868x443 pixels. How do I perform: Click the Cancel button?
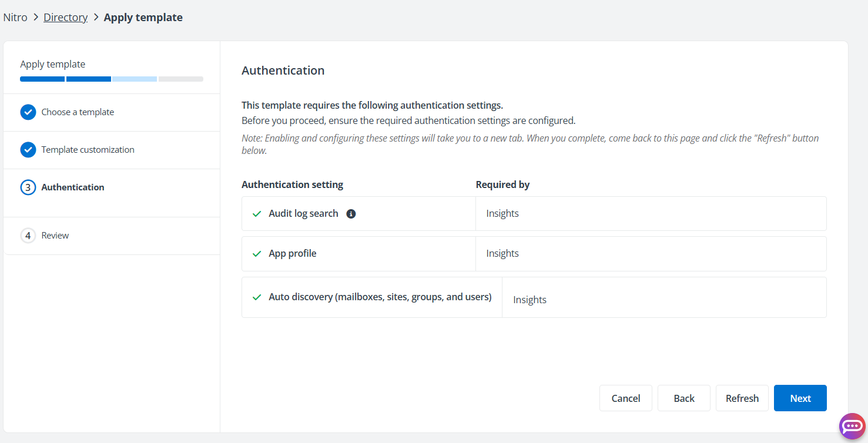coord(625,398)
